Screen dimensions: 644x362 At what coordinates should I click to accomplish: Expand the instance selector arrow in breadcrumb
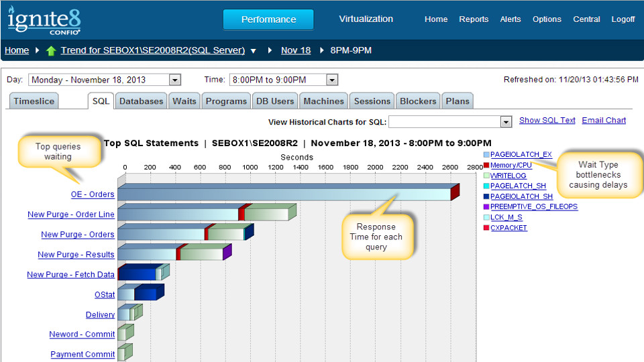254,51
